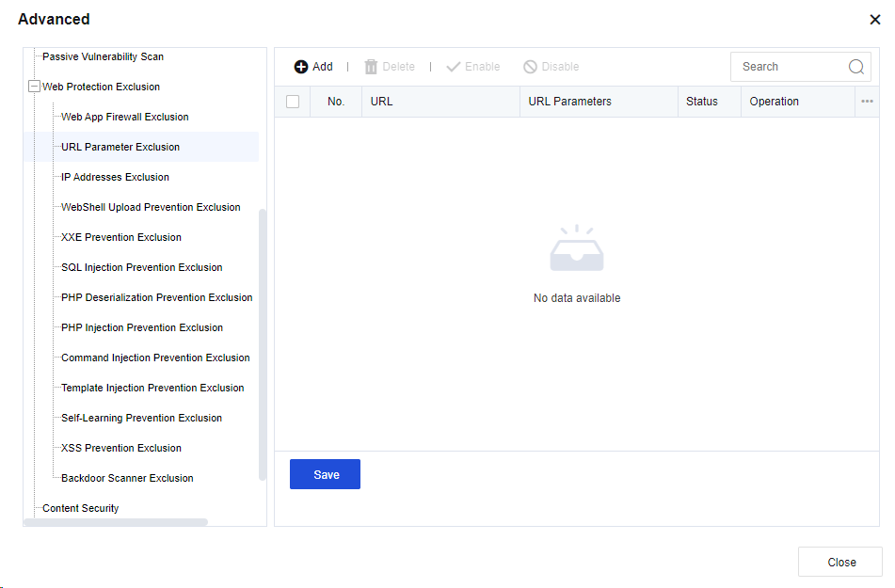This screenshot has width=895, height=588.
Task: Click the Delete trash icon
Action: pyautogui.click(x=371, y=67)
